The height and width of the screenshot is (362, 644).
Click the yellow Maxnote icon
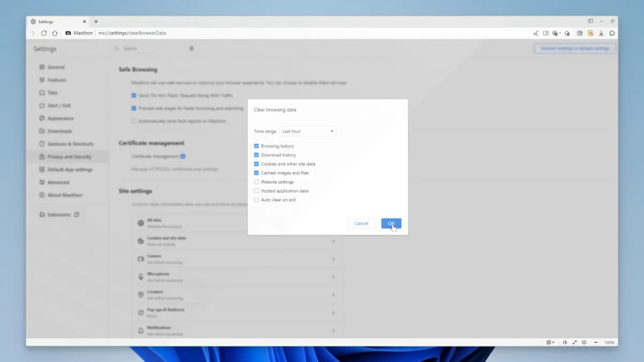(x=590, y=33)
